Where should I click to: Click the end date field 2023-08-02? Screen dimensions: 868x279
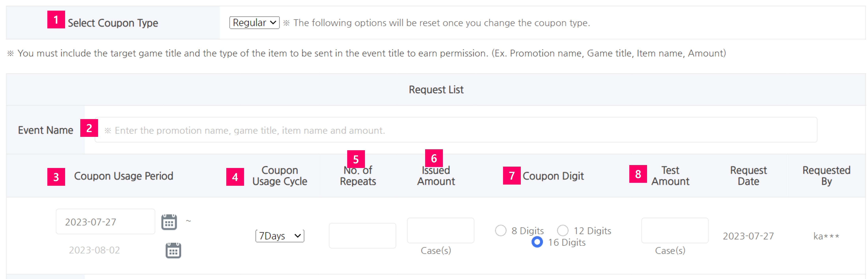coord(94,250)
